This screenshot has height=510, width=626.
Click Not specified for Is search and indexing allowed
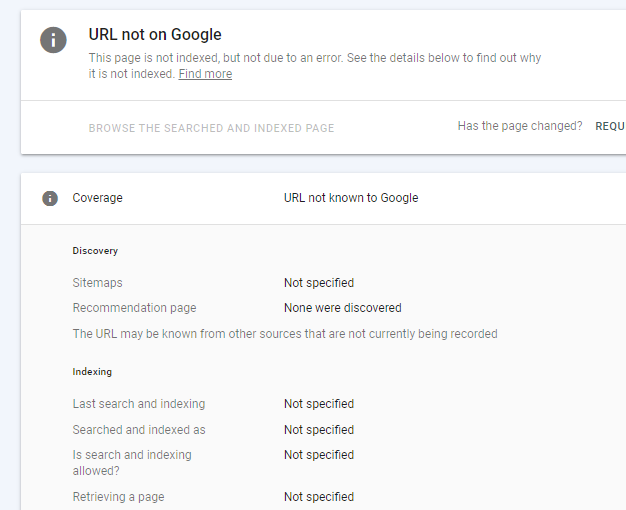(x=319, y=455)
